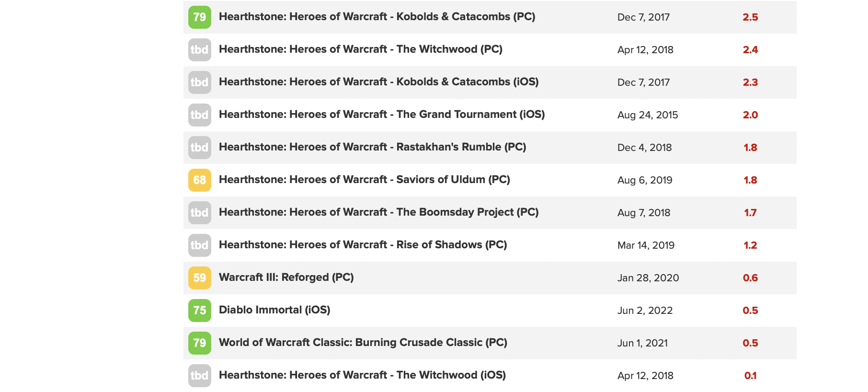Open The Witchwood (iOS) title link
The width and height of the screenshot is (868, 392).
tap(362, 375)
